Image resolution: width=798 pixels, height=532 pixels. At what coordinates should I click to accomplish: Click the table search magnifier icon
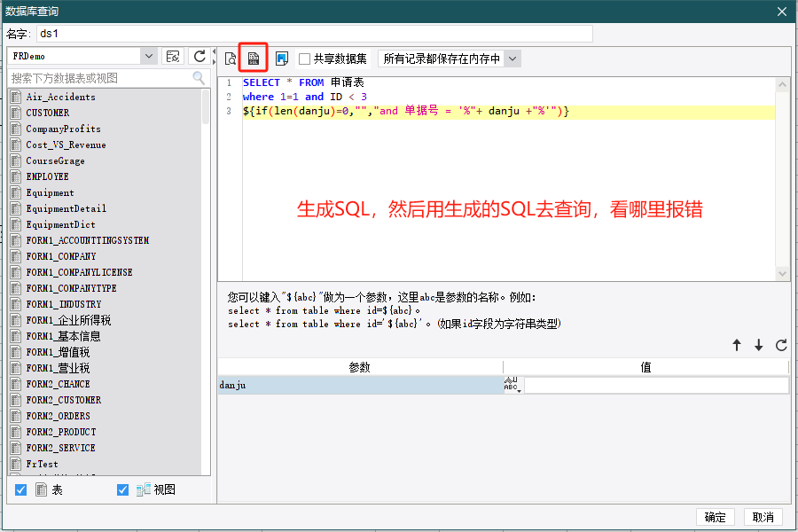click(x=199, y=78)
